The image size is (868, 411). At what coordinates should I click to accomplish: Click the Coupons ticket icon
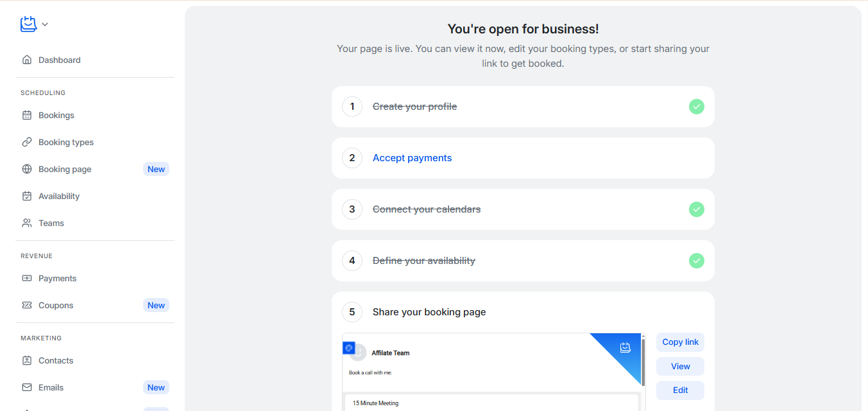pos(27,305)
